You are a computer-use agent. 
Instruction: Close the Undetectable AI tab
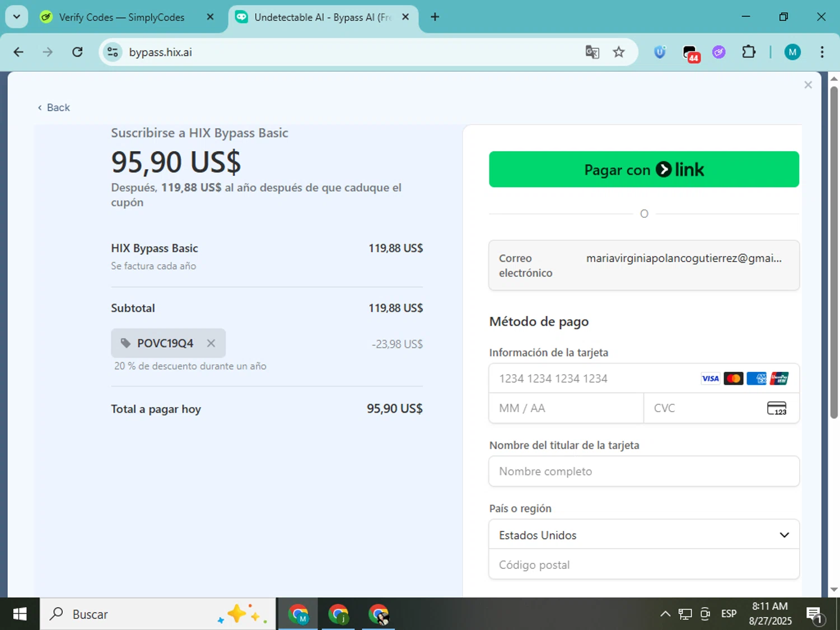(405, 17)
